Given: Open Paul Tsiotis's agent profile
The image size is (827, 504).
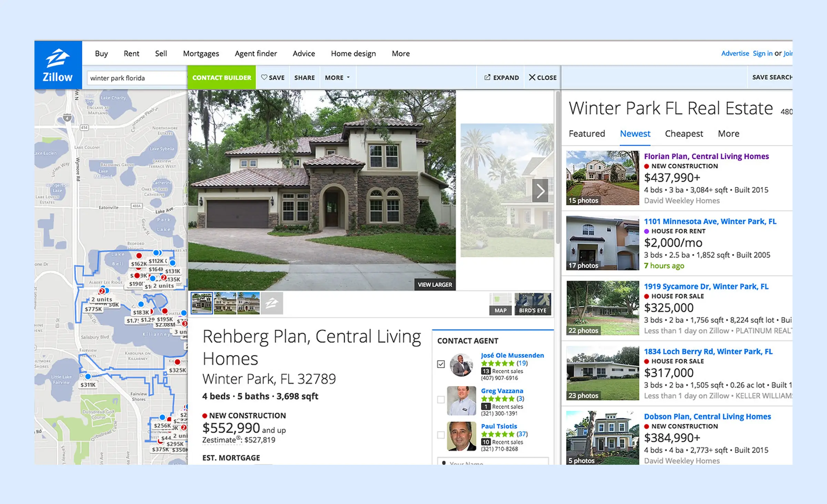Looking at the screenshot, I should point(499,426).
